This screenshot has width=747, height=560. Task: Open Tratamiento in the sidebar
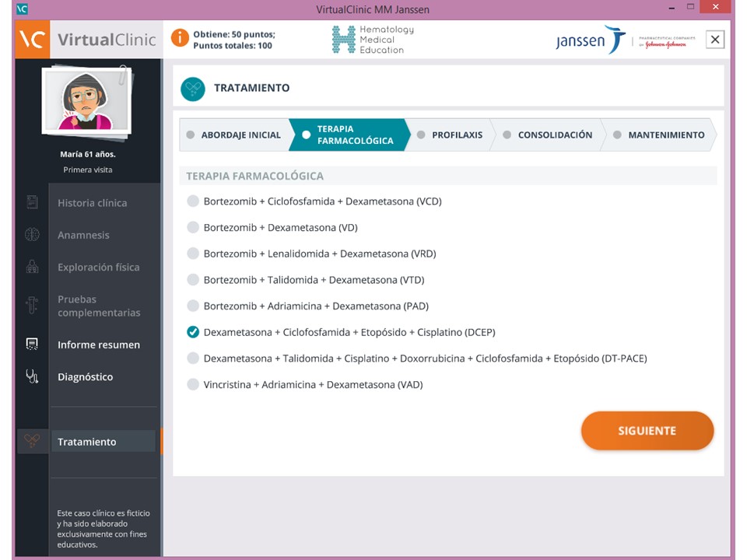pos(86,442)
